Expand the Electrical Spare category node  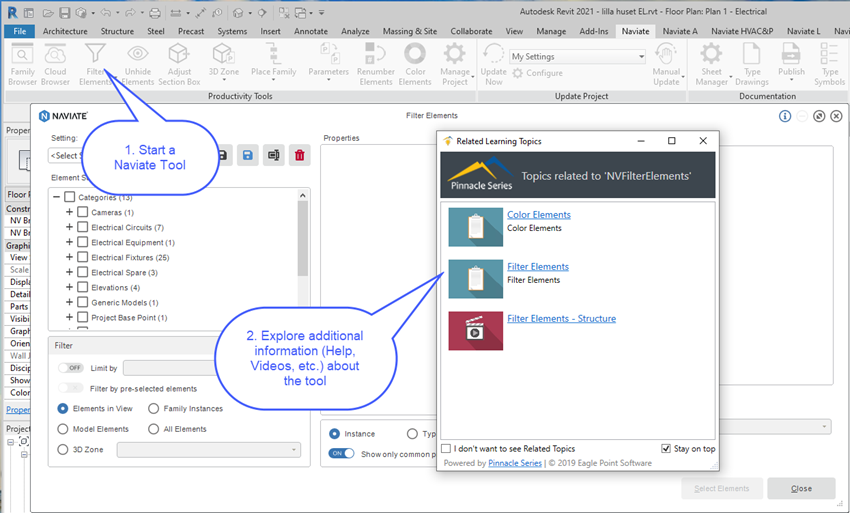click(69, 272)
